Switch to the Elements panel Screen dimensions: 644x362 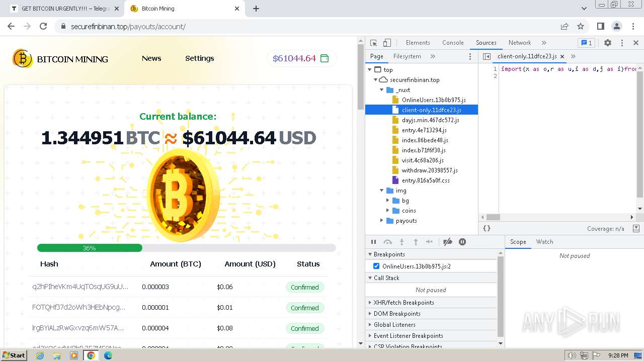tap(418, 43)
